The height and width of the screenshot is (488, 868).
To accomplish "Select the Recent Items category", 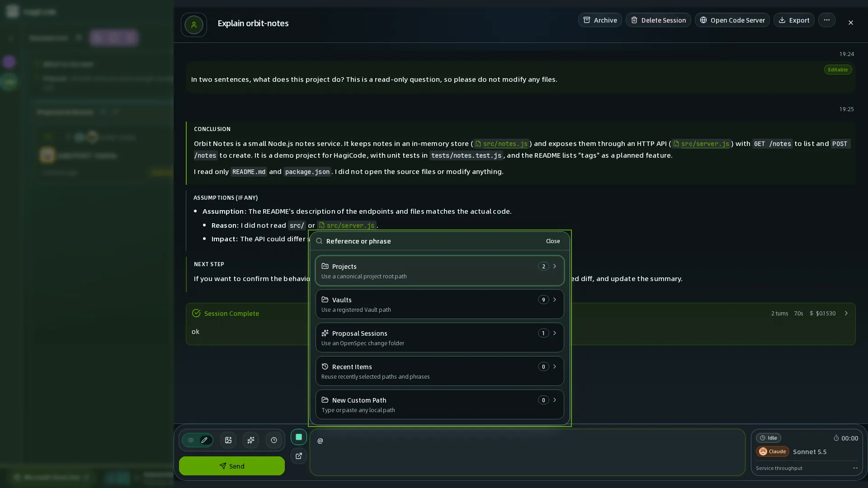I will [439, 371].
